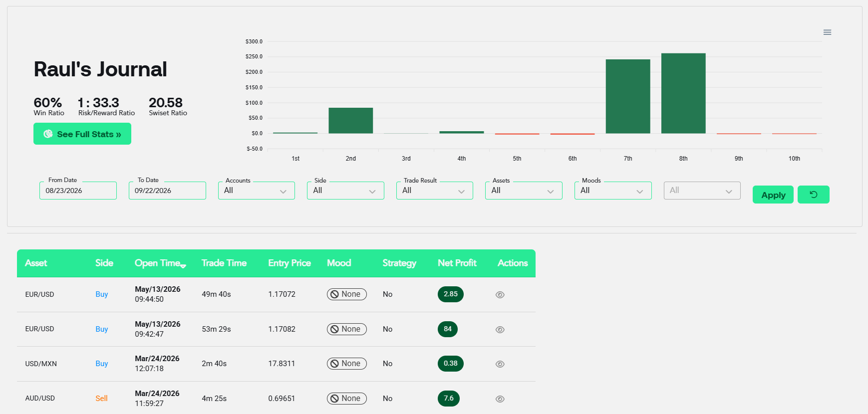Click None mood tag on 49m 40s trade
Viewport: 868px width, 414px height.
(347, 294)
